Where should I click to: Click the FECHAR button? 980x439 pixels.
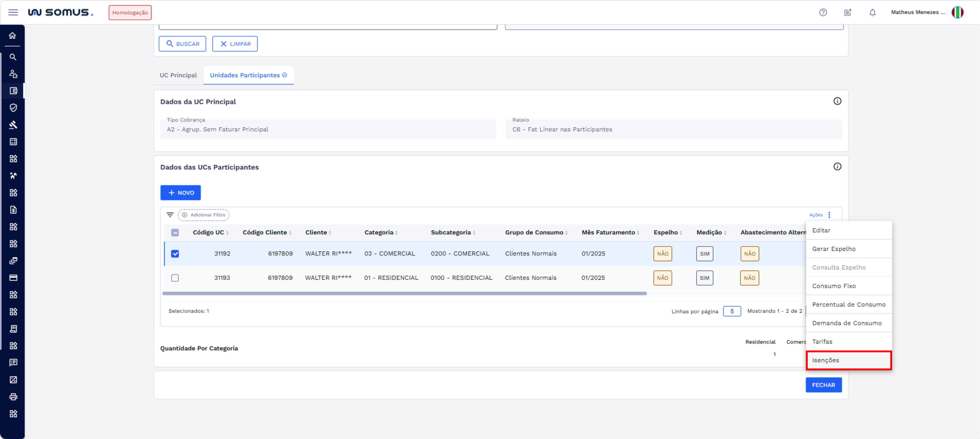pyautogui.click(x=823, y=385)
